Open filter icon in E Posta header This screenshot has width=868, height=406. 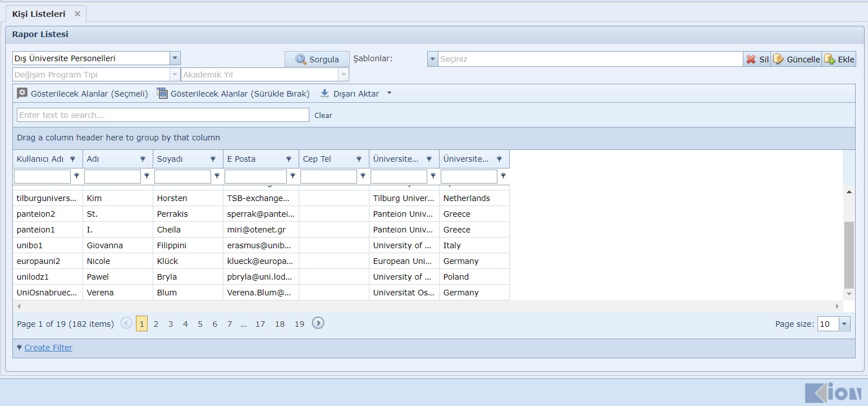pos(289,159)
